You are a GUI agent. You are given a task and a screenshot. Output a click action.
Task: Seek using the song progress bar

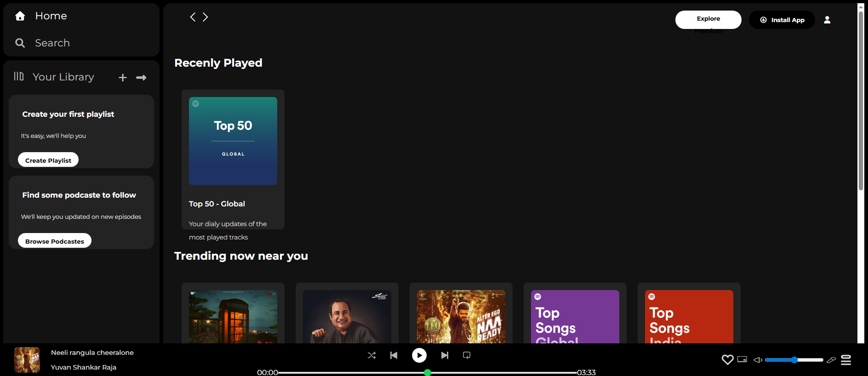click(x=428, y=372)
